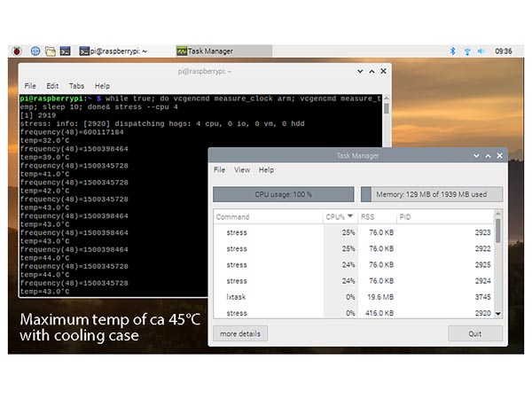This screenshot has width=532, height=399.
Task: Open the terminal's Edit menu
Action: [x=52, y=86]
